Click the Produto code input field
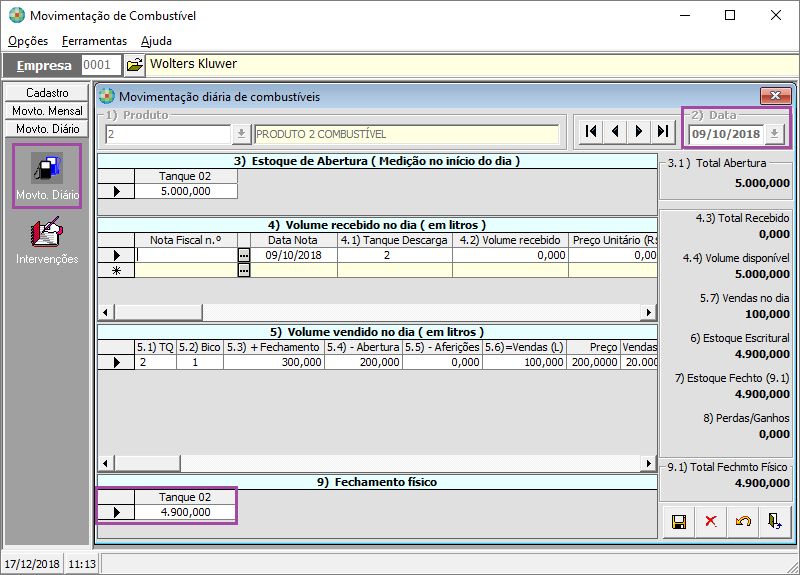Viewport: 800px width, 575px height. tap(169, 134)
